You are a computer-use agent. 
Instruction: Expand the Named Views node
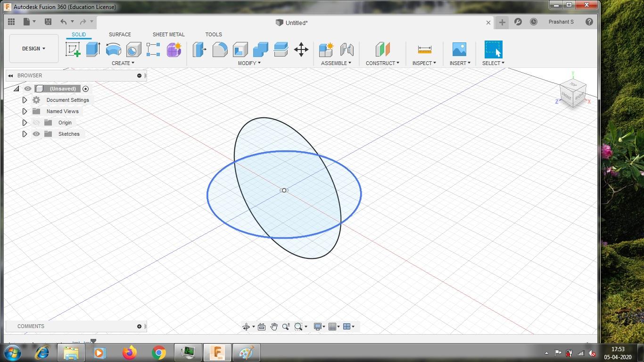pos(25,111)
